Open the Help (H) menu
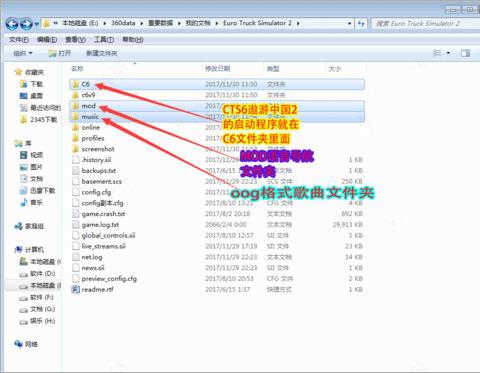The height and width of the screenshot is (373, 480). (133, 40)
